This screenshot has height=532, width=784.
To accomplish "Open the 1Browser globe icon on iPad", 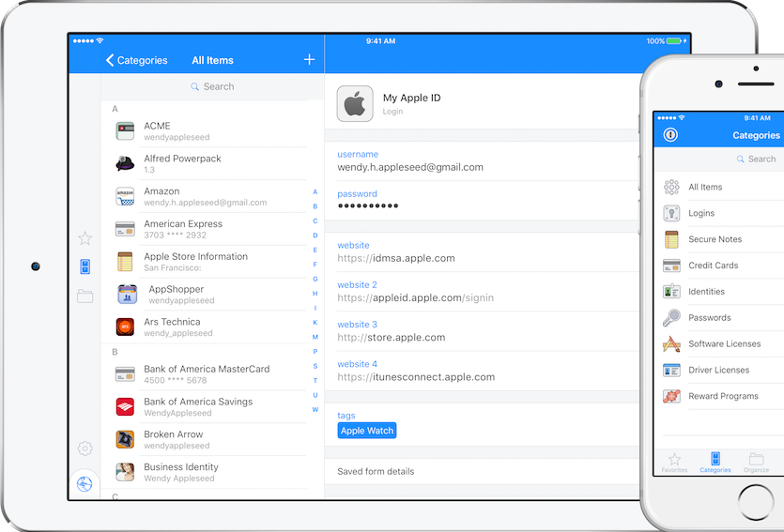I will click(x=85, y=484).
